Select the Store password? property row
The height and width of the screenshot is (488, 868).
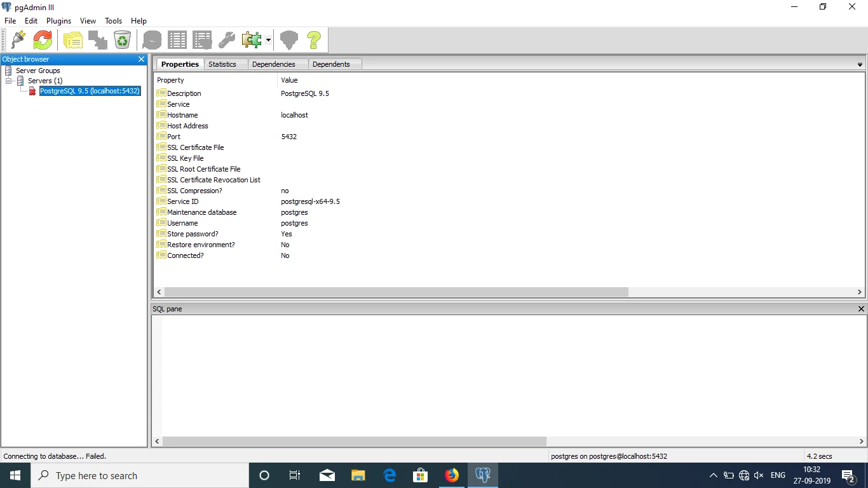pos(508,234)
